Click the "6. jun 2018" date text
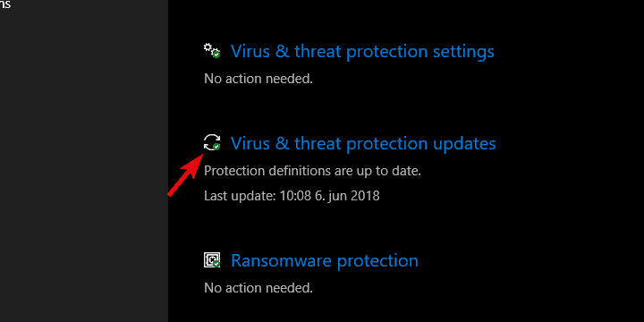This screenshot has width=644, height=322. pyautogui.click(x=346, y=196)
